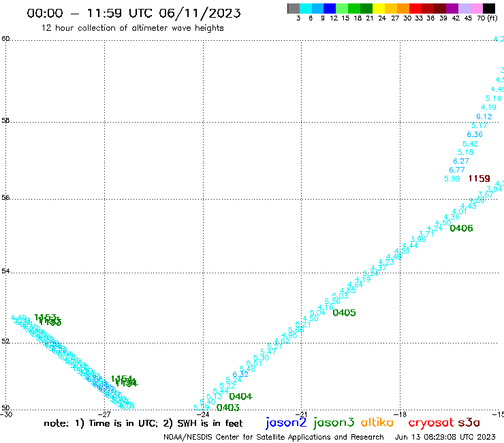Click the longitude axis label -21
504x443 pixels.
[302, 414]
